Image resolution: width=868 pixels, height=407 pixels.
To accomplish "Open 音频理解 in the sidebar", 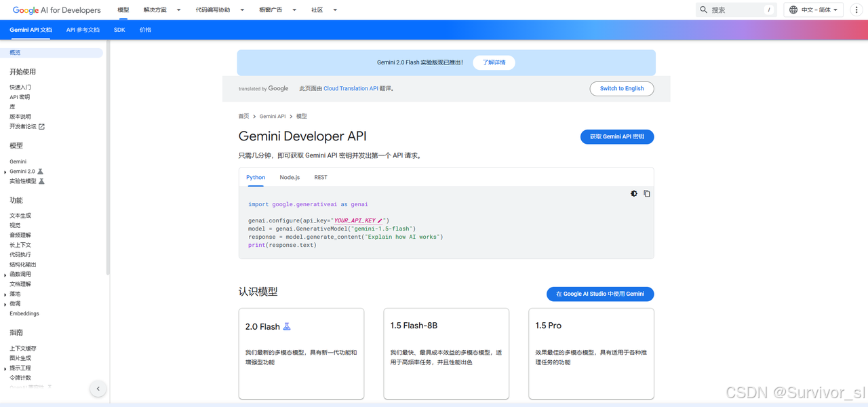I will point(20,235).
